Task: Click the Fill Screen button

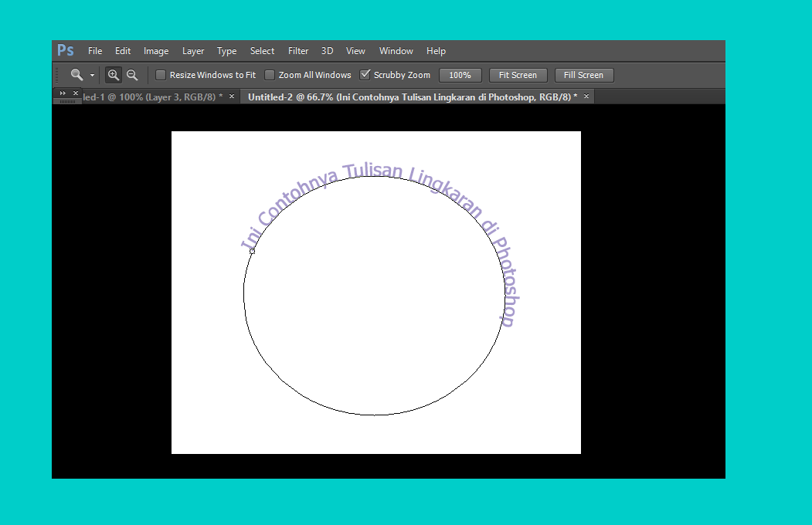Action: (583, 75)
